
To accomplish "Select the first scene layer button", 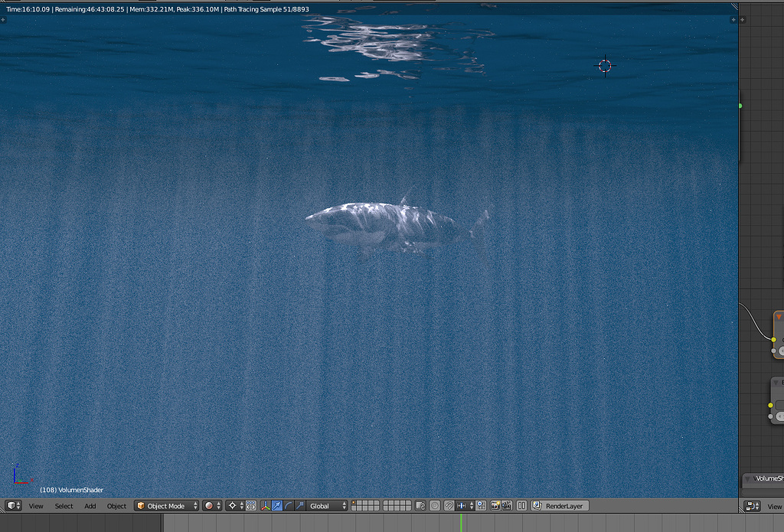I will (x=354, y=503).
